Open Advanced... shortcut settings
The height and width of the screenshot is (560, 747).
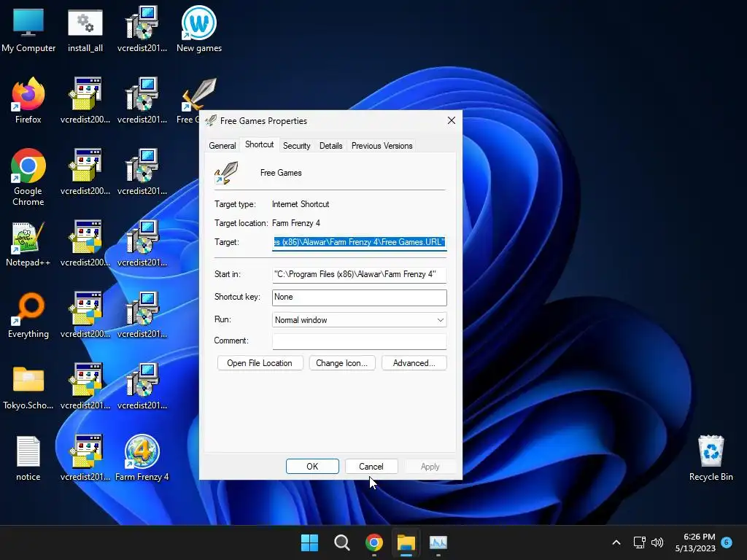(414, 363)
